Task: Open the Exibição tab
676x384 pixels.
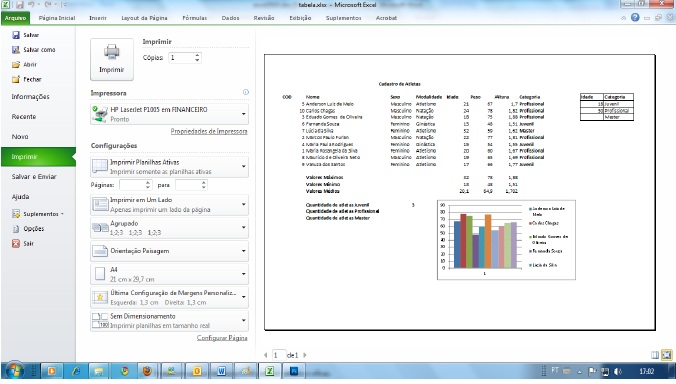Action: pyautogui.click(x=300, y=18)
